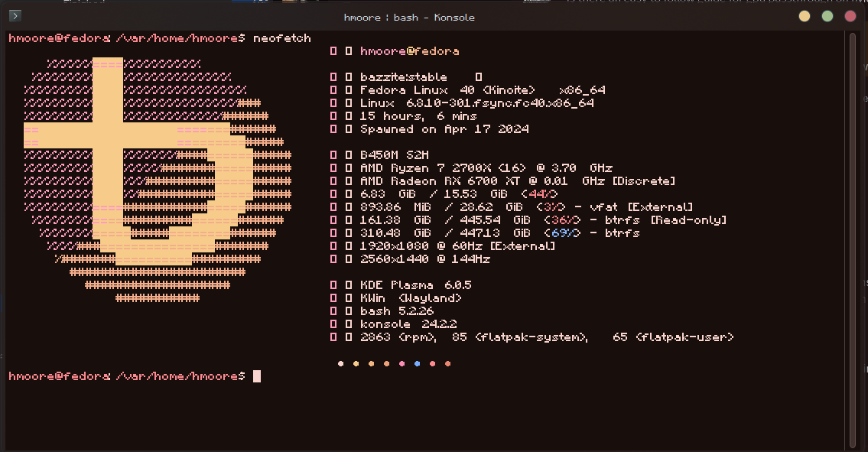Image resolution: width=868 pixels, height=452 pixels.
Task: Click the yellow "hmoore@fedora" neofetch header
Action: click(410, 51)
